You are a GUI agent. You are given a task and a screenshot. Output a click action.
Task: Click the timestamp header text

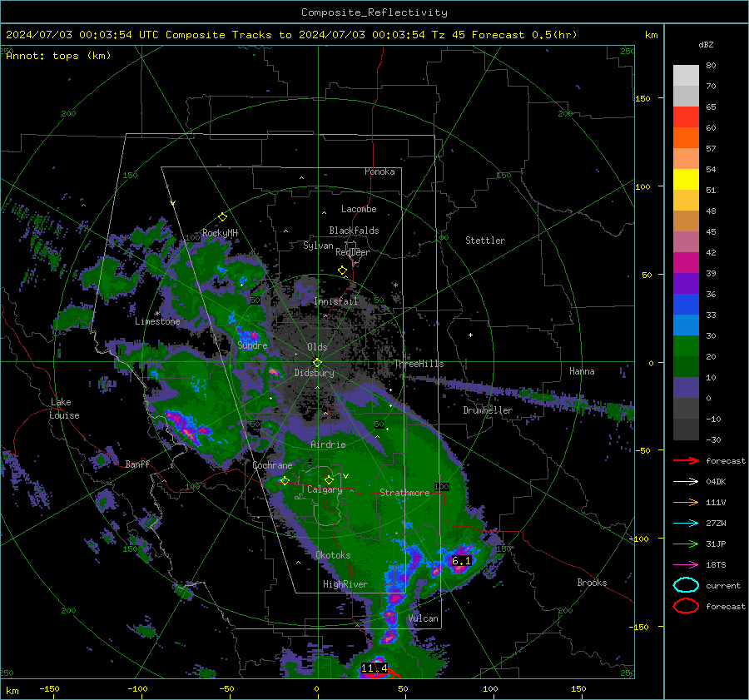(291, 35)
